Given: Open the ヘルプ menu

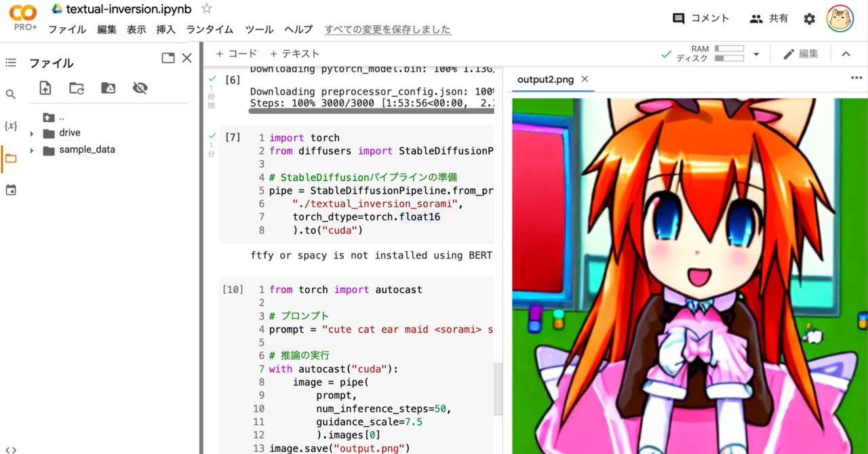Looking at the screenshot, I should tap(298, 29).
